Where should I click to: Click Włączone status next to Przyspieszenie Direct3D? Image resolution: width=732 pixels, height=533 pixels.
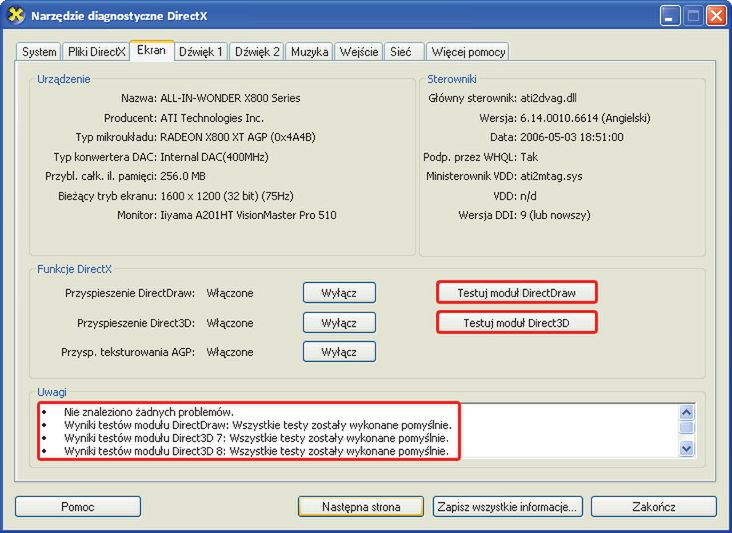230,323
